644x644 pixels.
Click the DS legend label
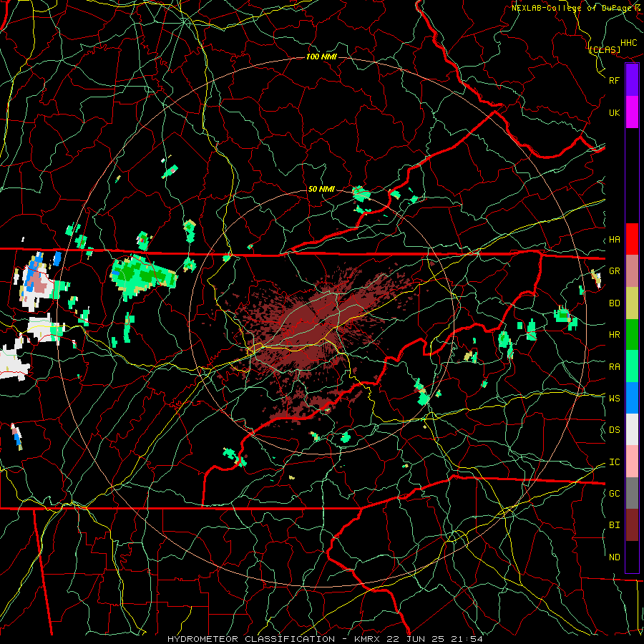point(614,430)
